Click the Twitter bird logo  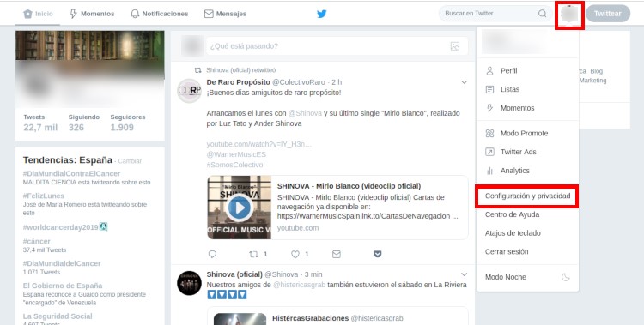[x=322, y=14]
